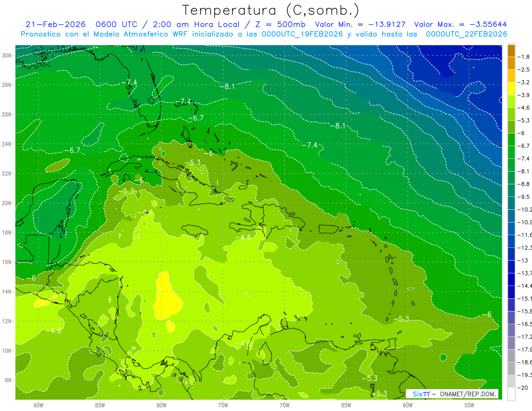Viewport: 532px width, 411px height.
Task: Click "Pronóstico con el Modelo Atmósferico WRF" text
Action: (x=105, y=34)
